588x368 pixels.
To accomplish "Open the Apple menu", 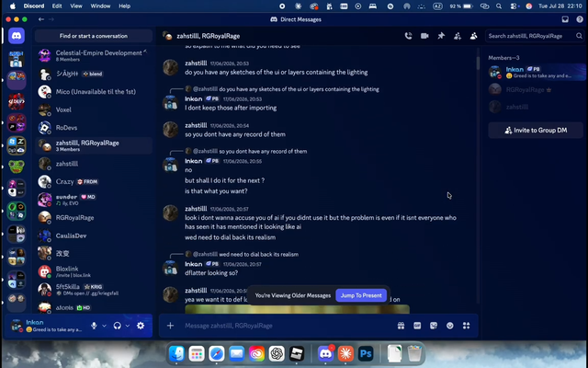I will [13, 6].
